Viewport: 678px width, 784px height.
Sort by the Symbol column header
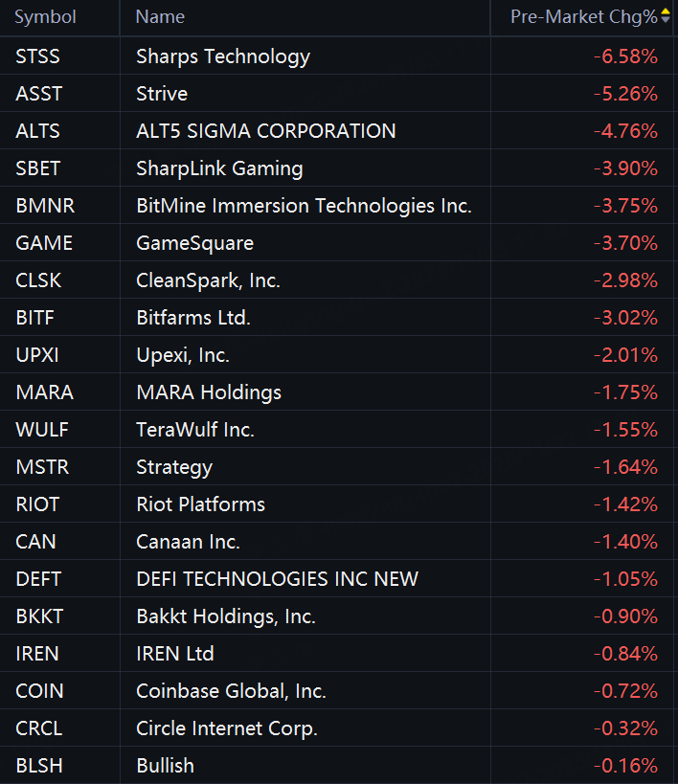pyautogui.click(x=45, y=17)
